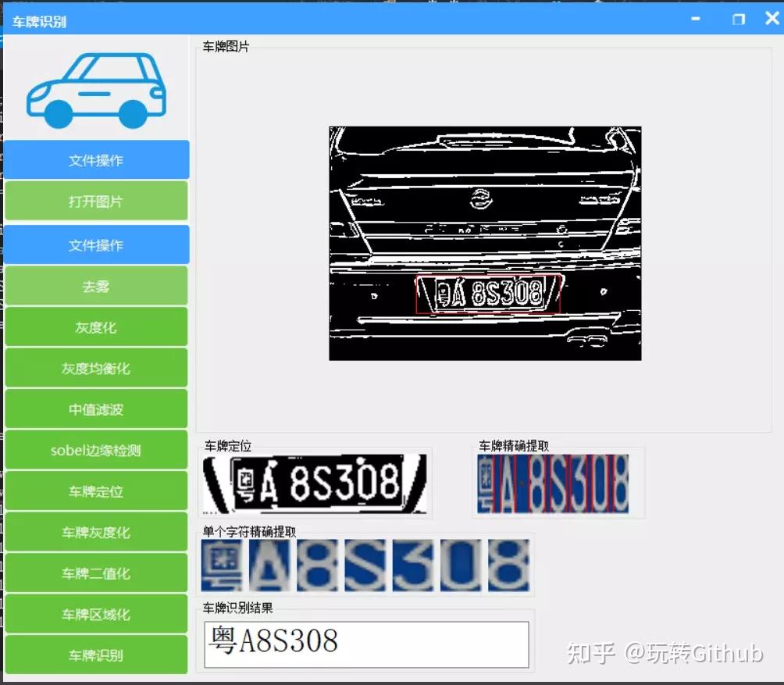784x685 pixels.
Task: Run the 灰度化 grayscale step
Action: click(96, 327)
